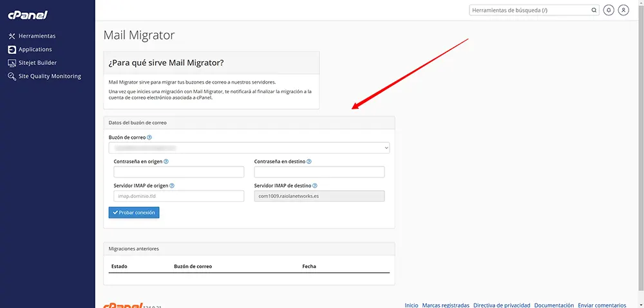The width and height of the screenshot is (644, 308).
Task: Open Applications in the sidebar
Action: coord(35,50)
